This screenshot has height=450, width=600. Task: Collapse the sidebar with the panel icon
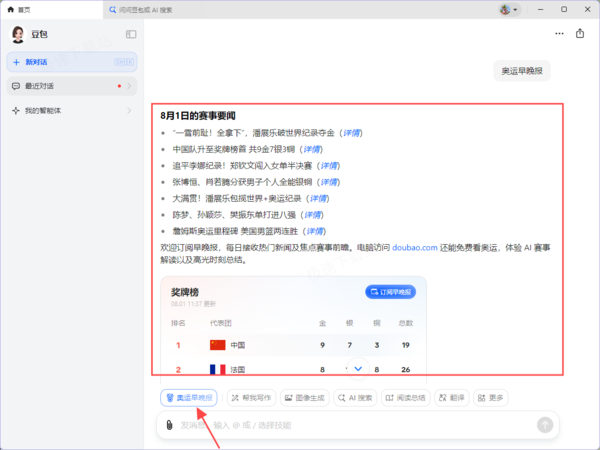coord(131,34)
